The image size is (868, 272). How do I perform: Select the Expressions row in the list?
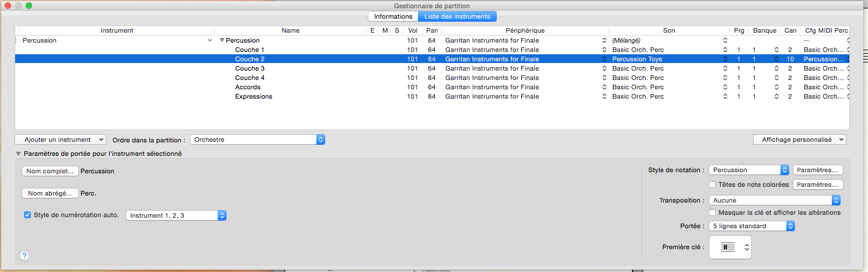coord(253,96)
